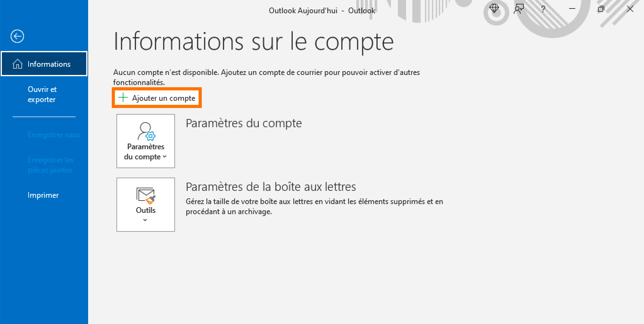Screen dimensions: 644x324
Task: Open the Outils dropdown button
Action: click(x=146, y=205)
